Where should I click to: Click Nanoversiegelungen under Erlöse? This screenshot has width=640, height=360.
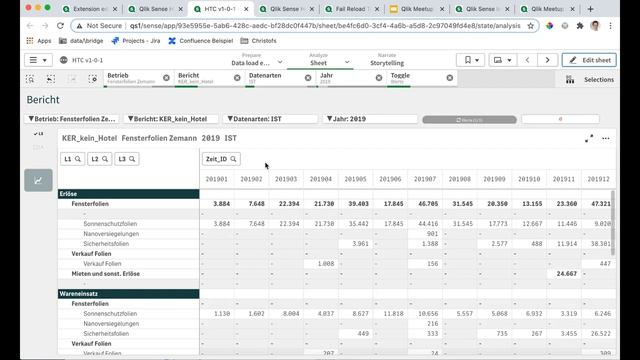pos(111,233)
